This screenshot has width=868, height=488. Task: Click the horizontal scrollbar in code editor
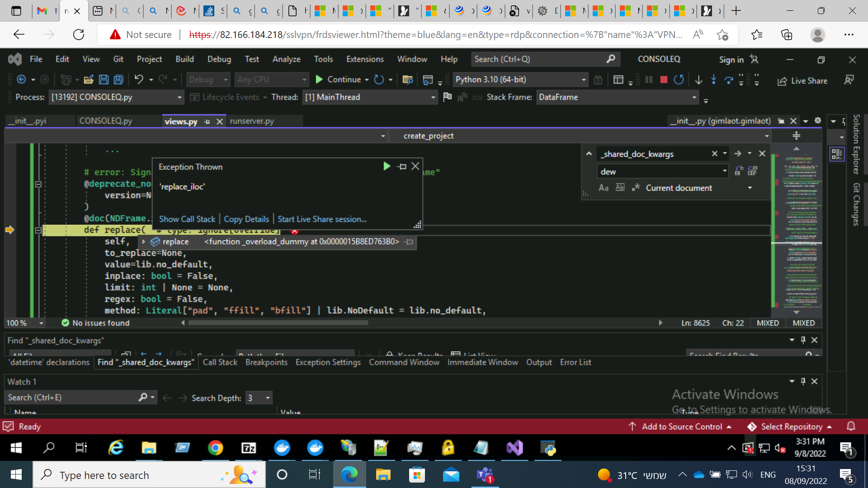pyautogui.click(x=278, y=323)
